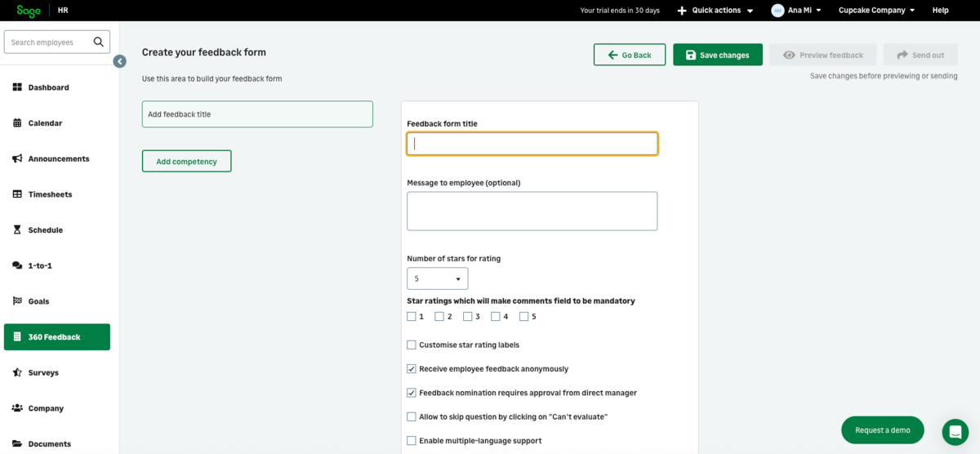The image size is (980, 454).
Task: Click the Save changes button
Action: (x=717, y=55)
